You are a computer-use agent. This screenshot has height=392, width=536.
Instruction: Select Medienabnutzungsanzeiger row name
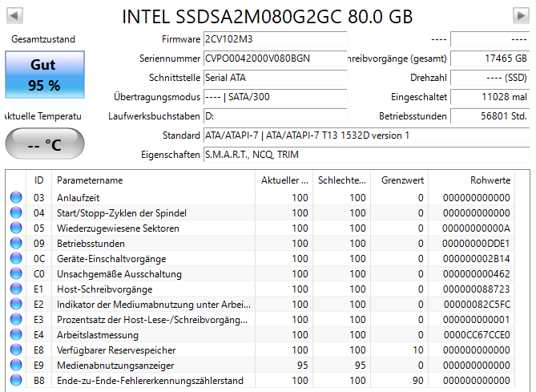coord(115,366)
